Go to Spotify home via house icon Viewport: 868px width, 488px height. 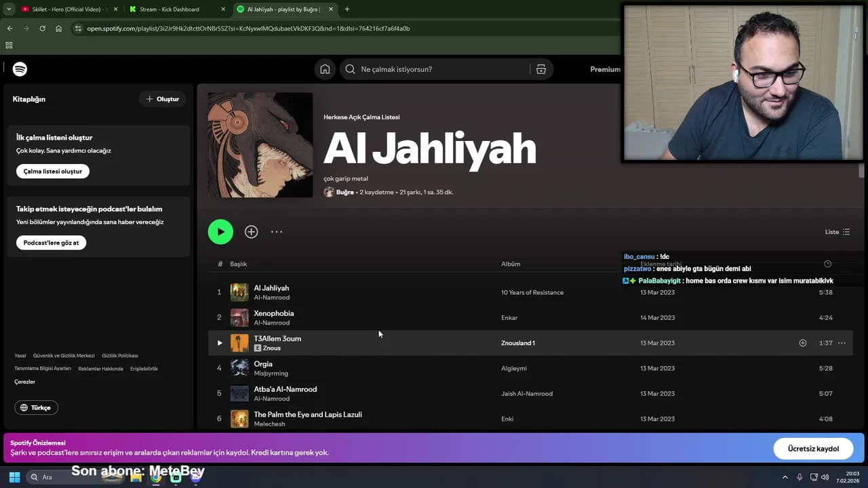(325, 69)
